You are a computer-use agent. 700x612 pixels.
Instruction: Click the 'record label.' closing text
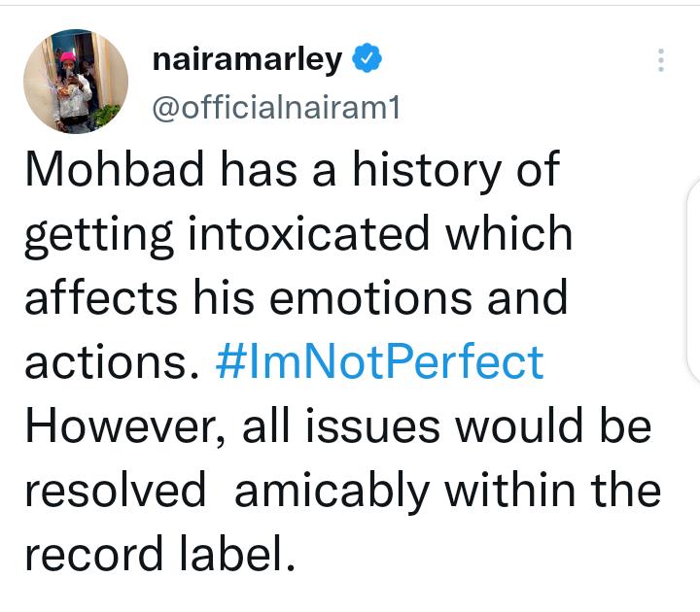click(x=159, y=554)
